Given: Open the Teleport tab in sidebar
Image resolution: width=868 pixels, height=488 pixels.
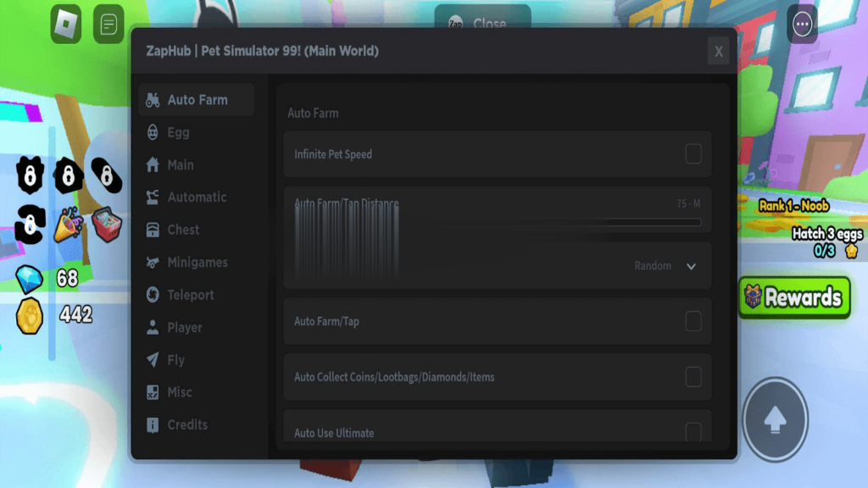Looking at the screenshot, I should coord(190,295).
